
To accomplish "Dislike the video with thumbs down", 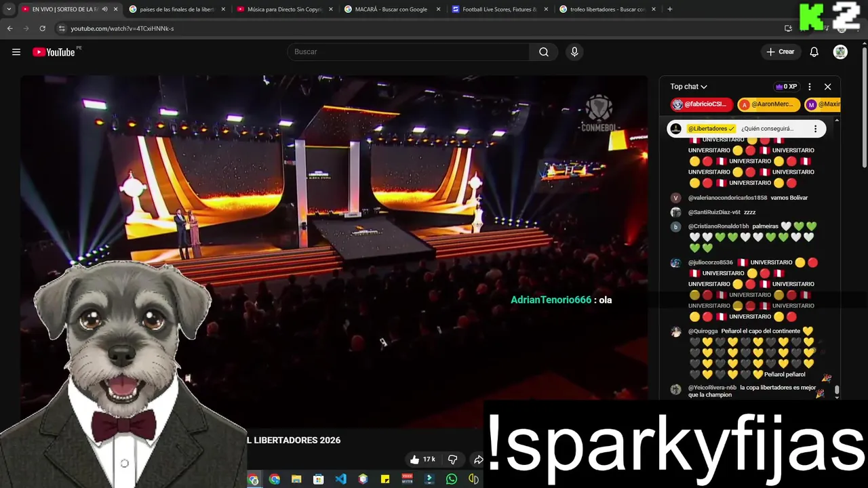I will (452, 460).
